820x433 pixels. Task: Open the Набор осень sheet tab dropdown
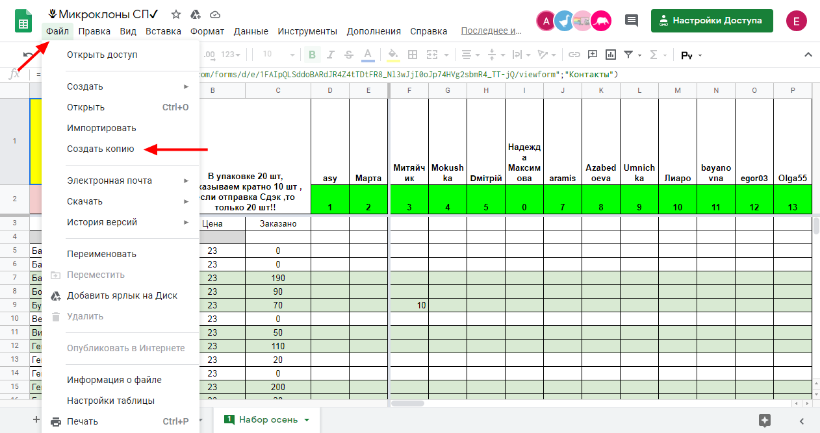coord(307,420)
